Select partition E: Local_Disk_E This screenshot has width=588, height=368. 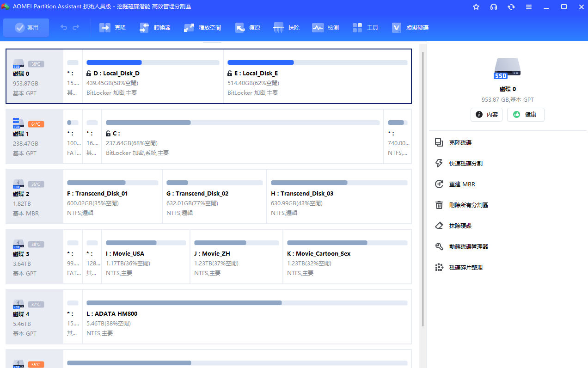click(x=317, y=76)
